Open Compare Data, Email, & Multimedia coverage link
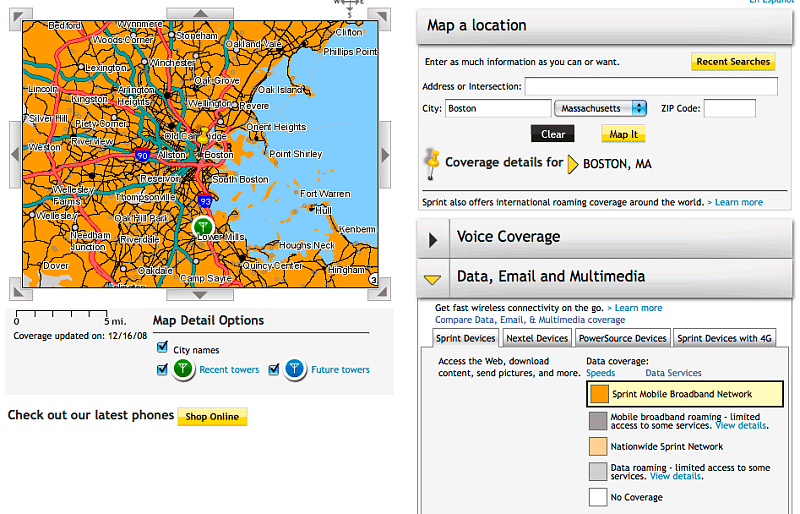 coord(530,320)
